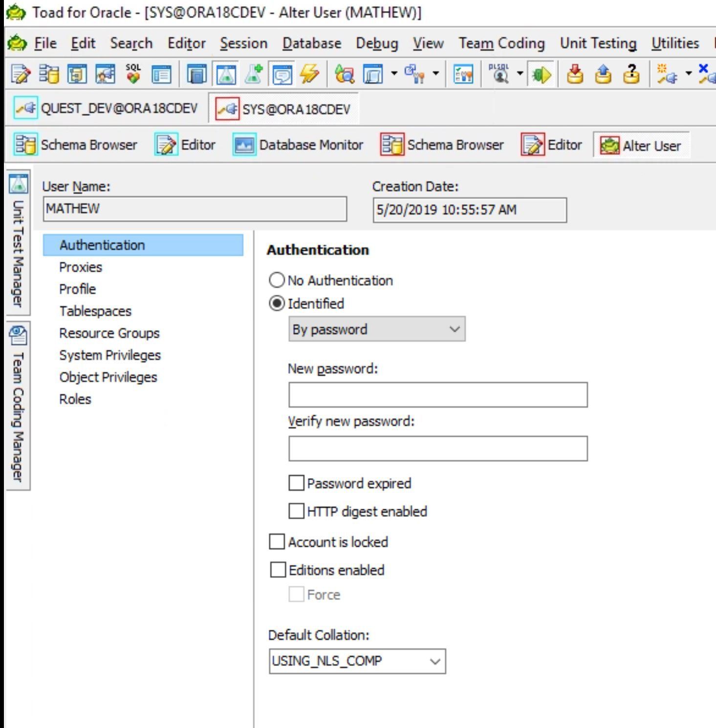Check the Editions enabled checkbox

point(278,570)
